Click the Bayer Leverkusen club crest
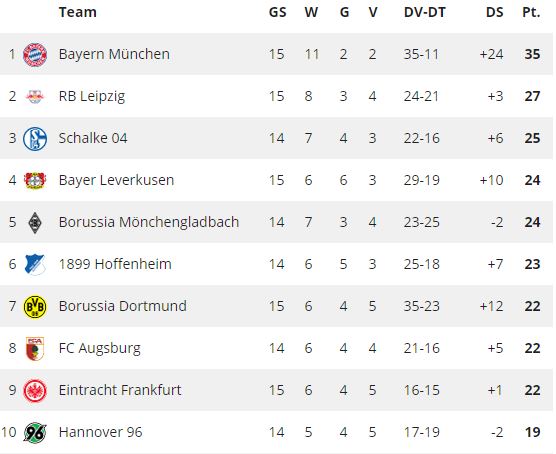The height and width of the screenshot is (454, 556). point(35,180)
